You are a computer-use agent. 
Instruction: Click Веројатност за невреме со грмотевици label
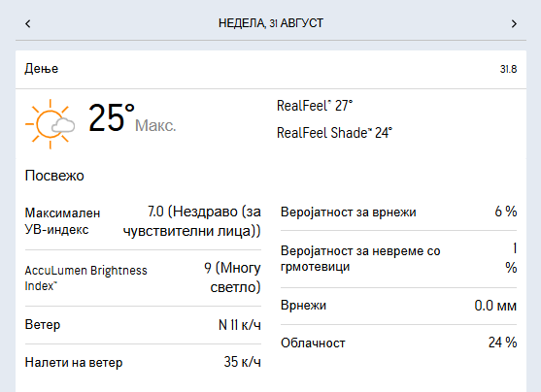(360, 258)
